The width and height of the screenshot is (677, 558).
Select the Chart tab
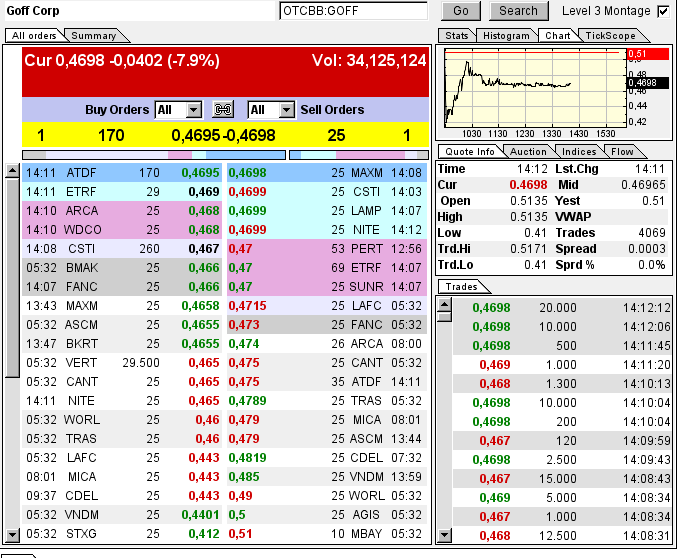[557, 35]
